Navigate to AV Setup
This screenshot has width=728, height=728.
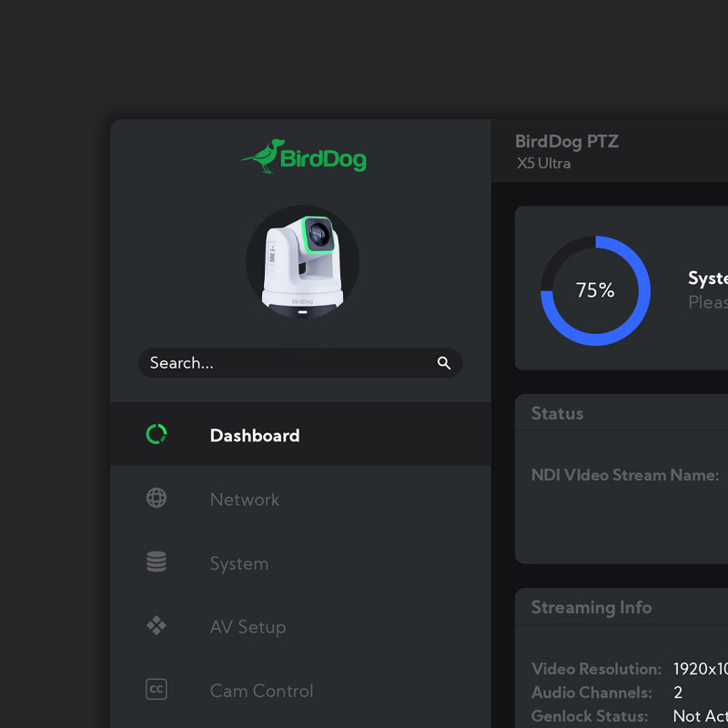248,627
